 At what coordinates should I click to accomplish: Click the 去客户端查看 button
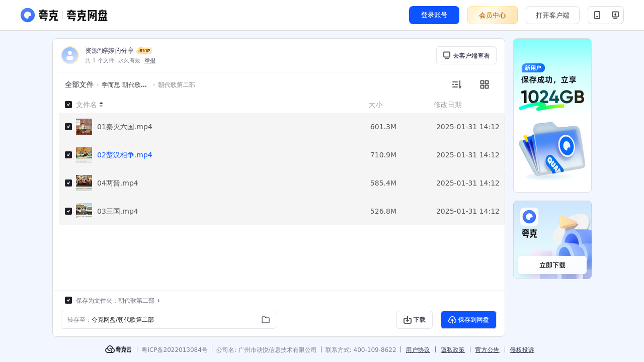[x=466, y=55]
